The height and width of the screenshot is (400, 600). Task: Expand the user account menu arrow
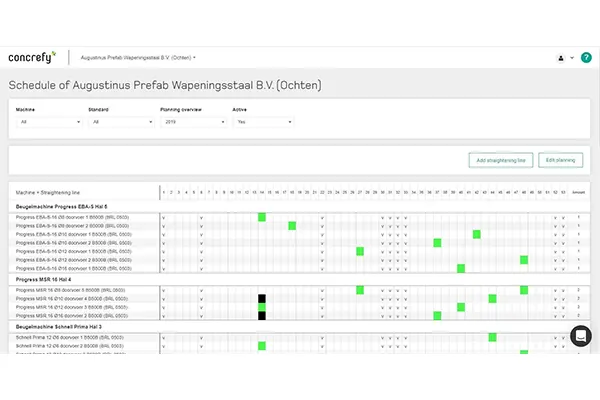(571, 58)
